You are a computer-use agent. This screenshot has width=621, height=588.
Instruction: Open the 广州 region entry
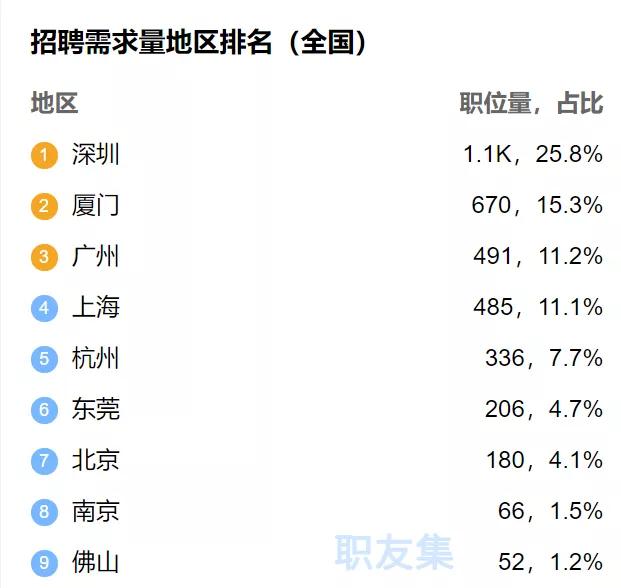tap(95, 256)
